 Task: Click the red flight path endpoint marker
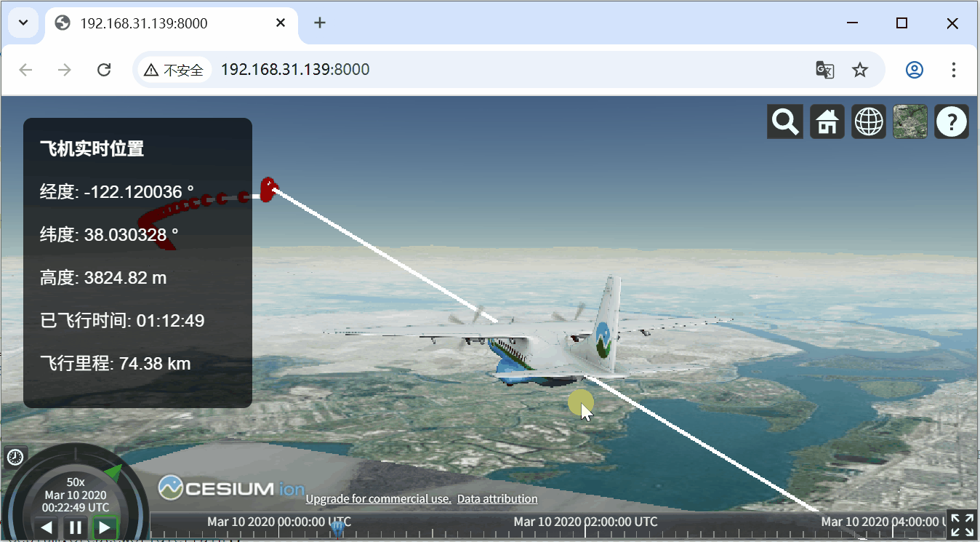pos(268,190)
